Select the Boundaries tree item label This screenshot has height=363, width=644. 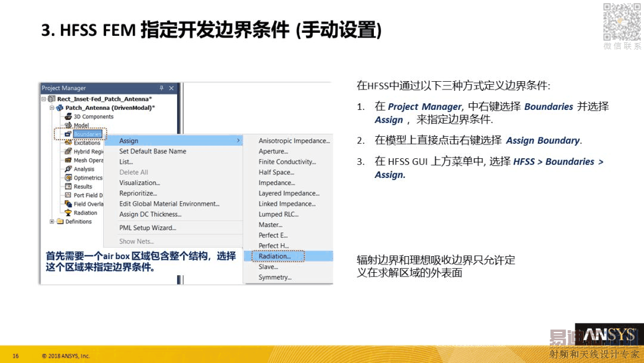pyautogui.click(x=88, y=134)
